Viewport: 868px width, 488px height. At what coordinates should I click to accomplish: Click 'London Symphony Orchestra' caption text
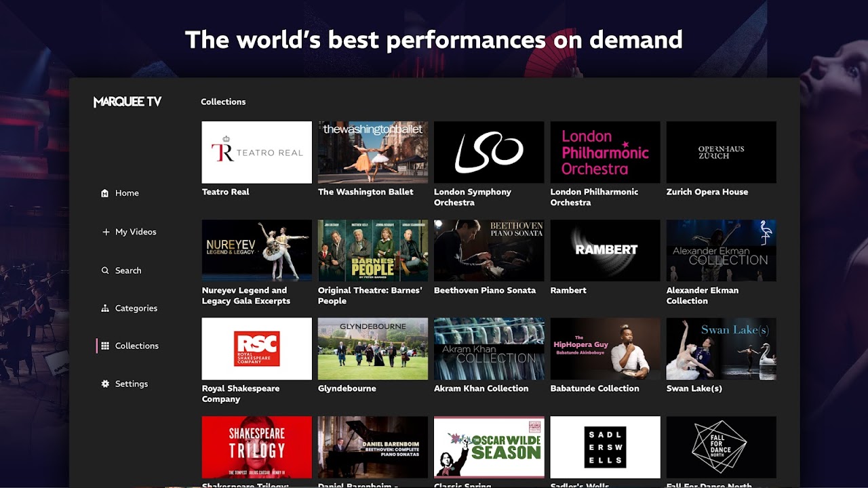473,197
